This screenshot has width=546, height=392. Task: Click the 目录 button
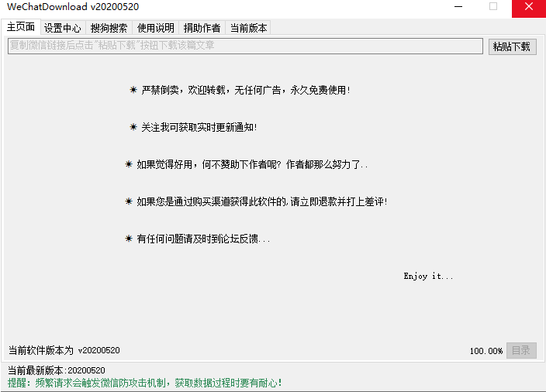click(x=521, y=350)
